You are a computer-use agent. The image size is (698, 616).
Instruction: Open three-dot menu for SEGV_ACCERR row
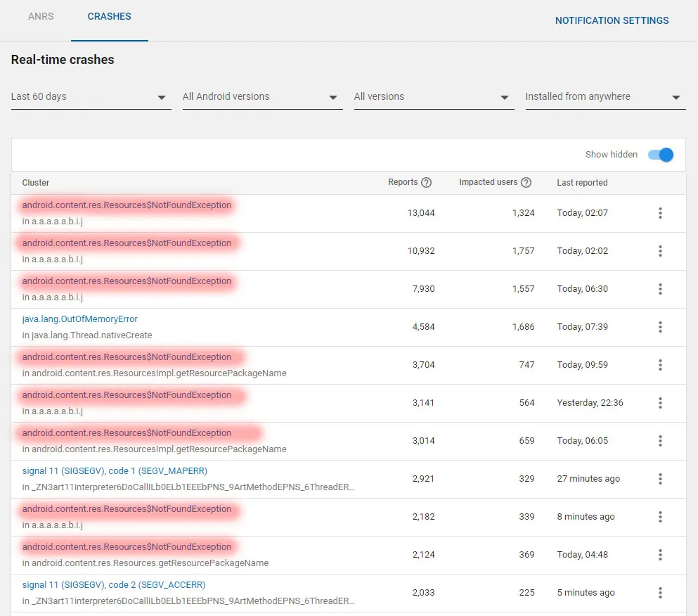pos(660,593)
